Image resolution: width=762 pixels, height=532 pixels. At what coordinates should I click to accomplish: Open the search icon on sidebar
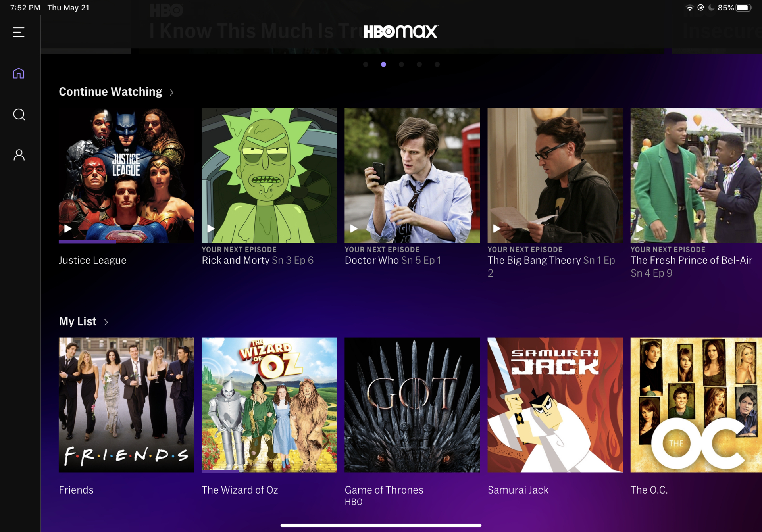(19, 115)
